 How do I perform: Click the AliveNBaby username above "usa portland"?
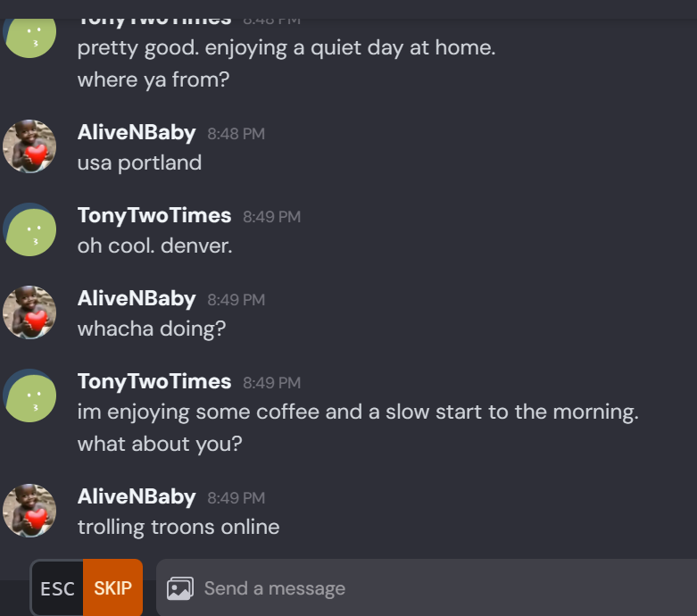pyautogui.click(x=137, y=132)
